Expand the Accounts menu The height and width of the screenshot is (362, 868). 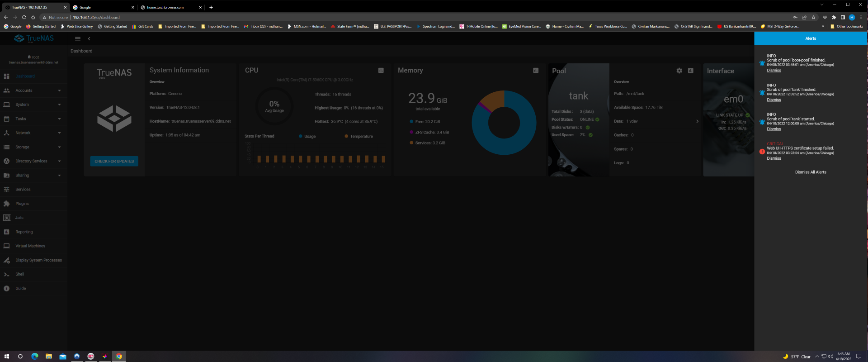32,90
